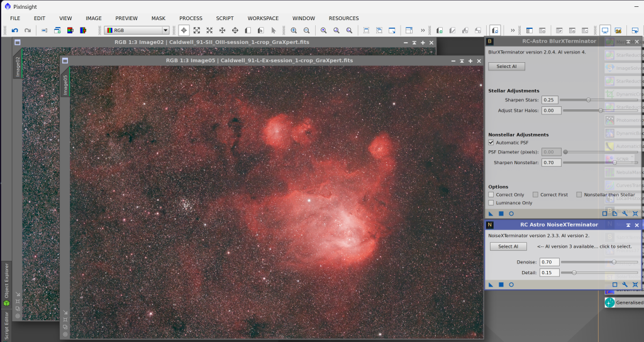Click the Denoise slider handle
The height and width of the screenshot is (342, 644).
(x=614, y=262)
